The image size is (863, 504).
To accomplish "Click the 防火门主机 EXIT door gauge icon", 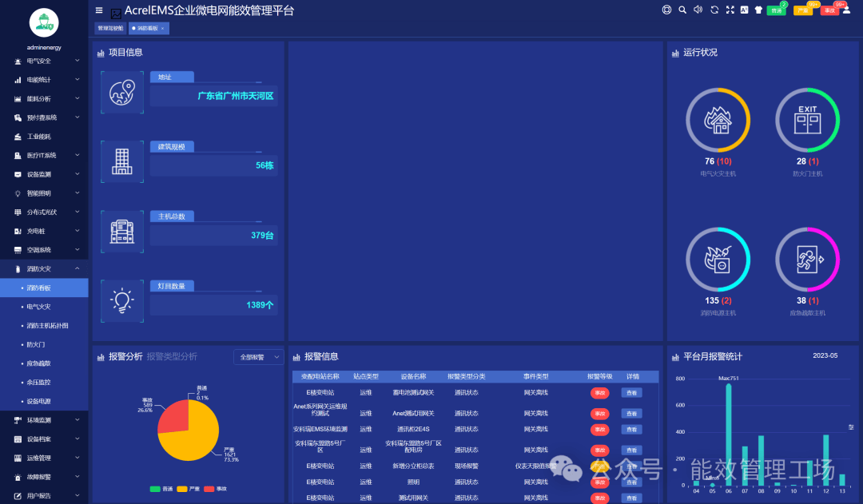I will pos(807,120).
